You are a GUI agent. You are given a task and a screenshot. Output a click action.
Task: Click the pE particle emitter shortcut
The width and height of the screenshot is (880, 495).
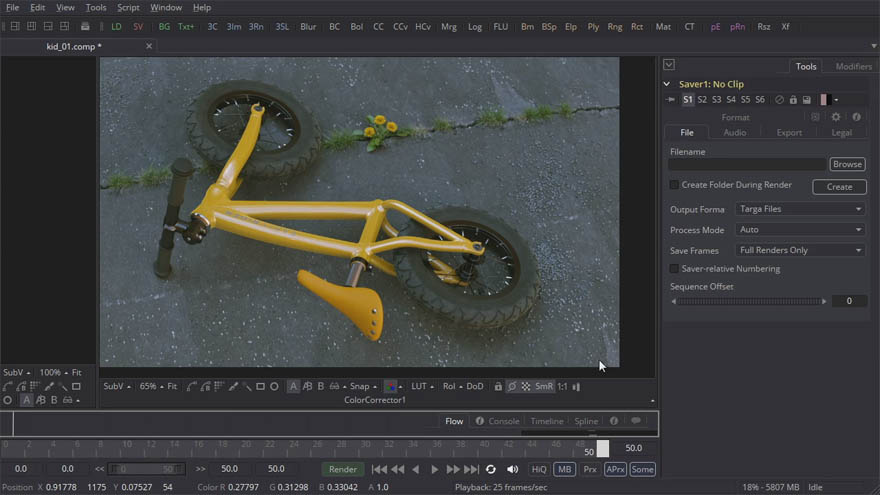(715, 26)
